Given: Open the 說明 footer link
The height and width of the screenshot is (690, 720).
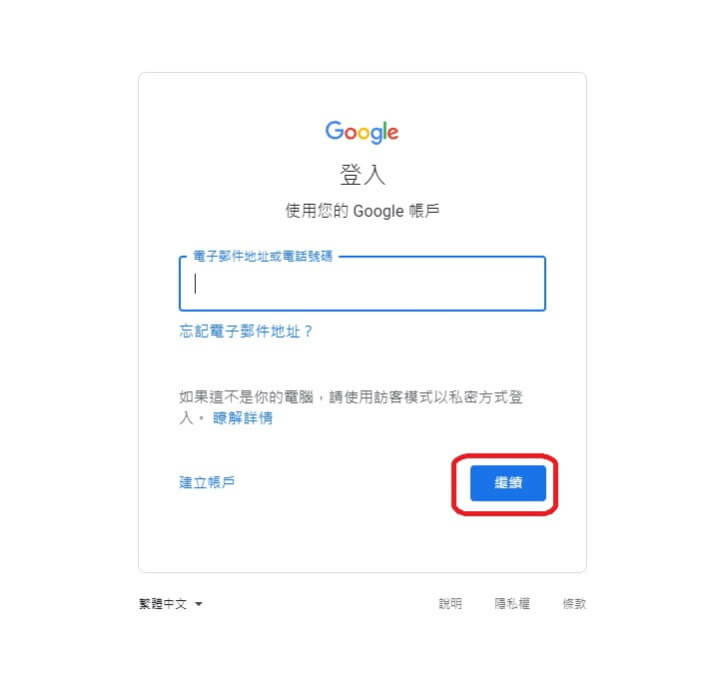Looking at the screenshot, I should [x=450, y=603].
